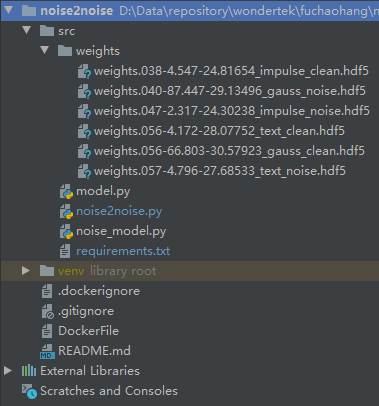Click the .gitignore file icon
Screen dimensions: 379x406
[47, 311]
